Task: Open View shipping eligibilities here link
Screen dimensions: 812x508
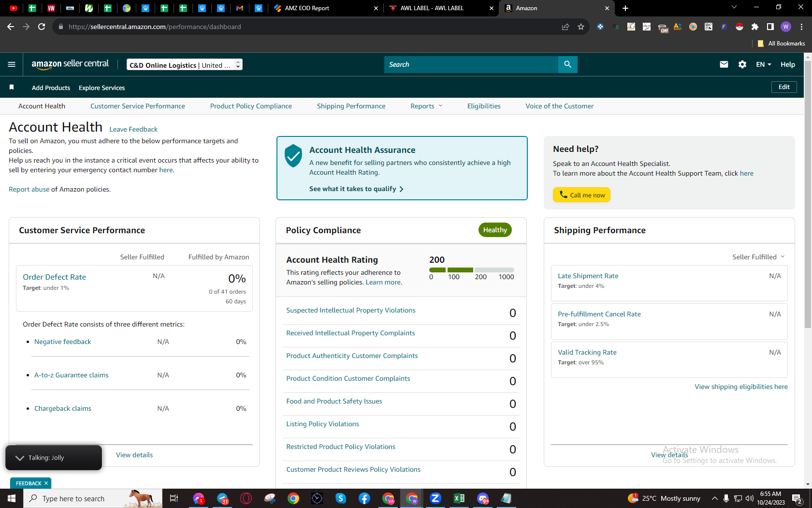Action: point(741,387)
